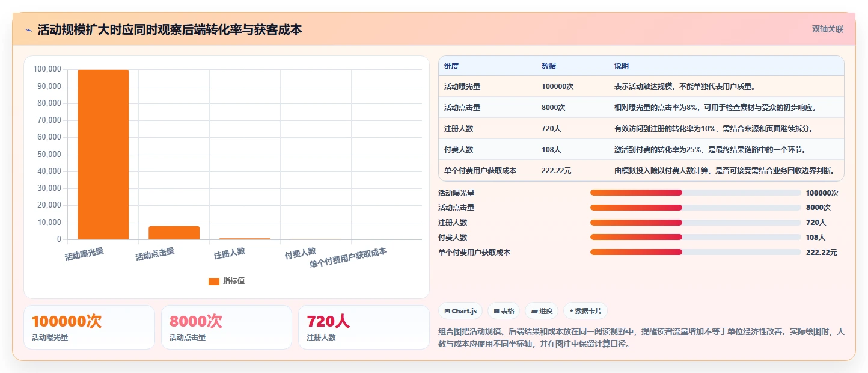
Task: Click the 活动点击量 bar in chart
Action: coord(174,233)
